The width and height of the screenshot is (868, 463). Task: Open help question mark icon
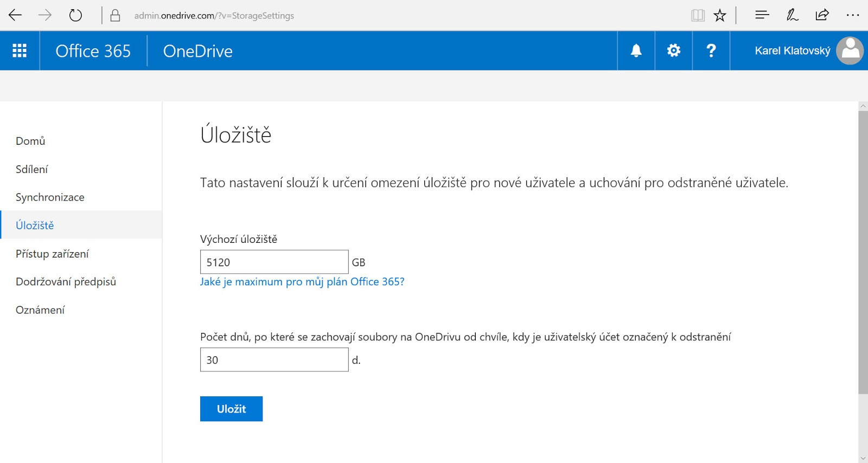click(711, 50)
